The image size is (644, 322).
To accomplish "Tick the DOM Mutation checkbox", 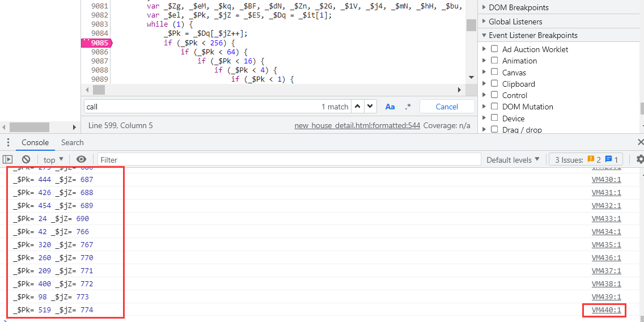I will [x=494, y=107].
